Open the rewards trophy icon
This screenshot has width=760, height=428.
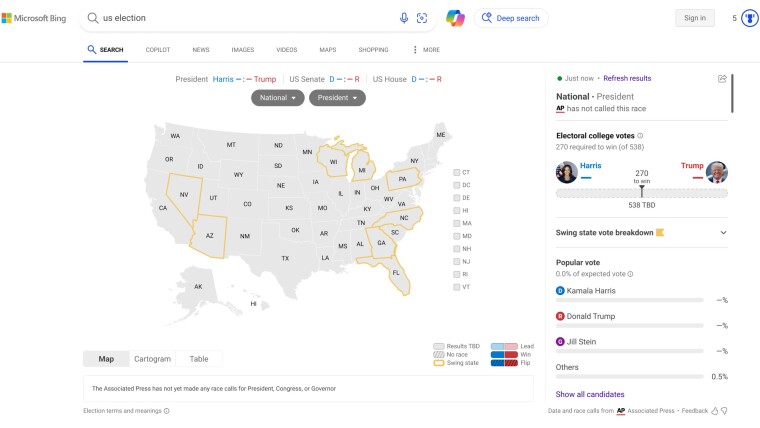pos(750,18)
